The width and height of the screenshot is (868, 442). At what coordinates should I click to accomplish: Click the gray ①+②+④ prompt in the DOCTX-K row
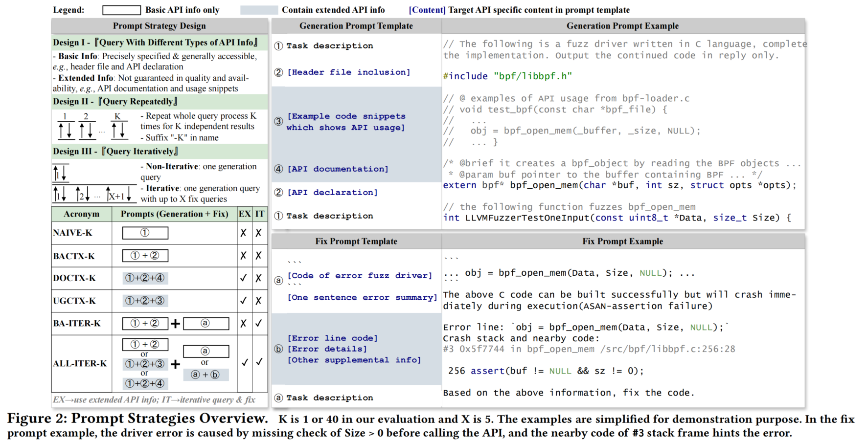(145, 278)
